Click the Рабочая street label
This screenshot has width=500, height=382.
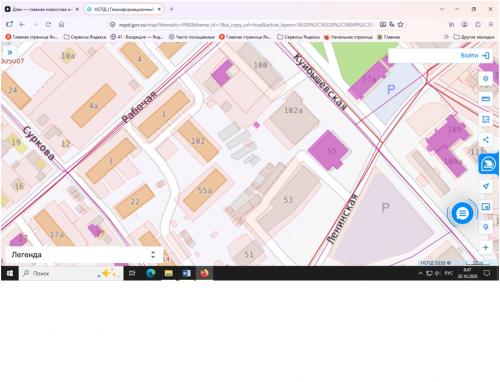(139, 107)
